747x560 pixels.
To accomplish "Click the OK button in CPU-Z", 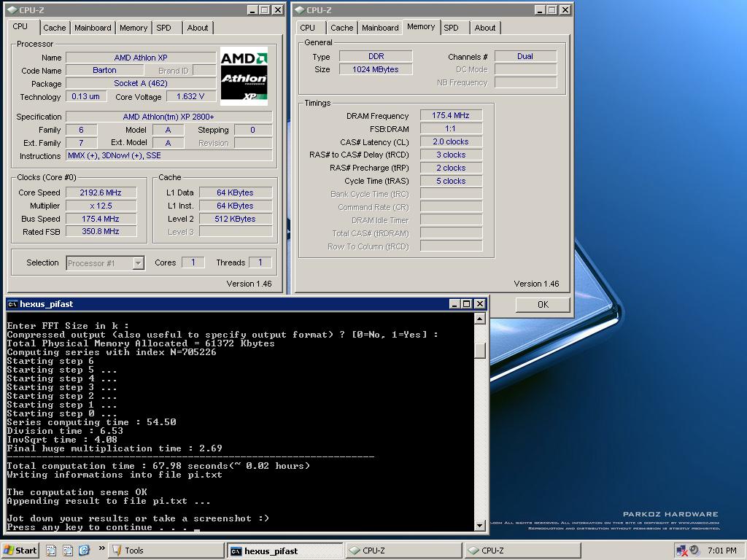I will tap(543, 304).
